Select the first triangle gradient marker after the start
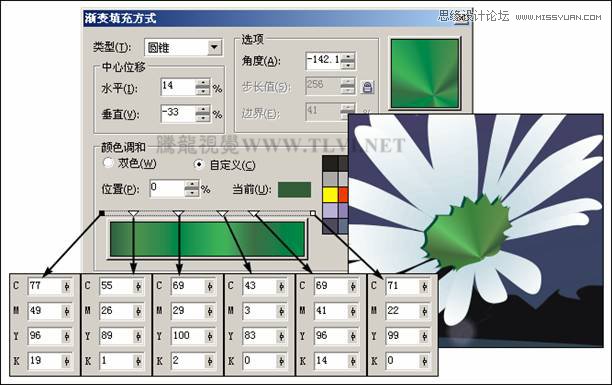612x385 pixels. [x=133, y=213]
